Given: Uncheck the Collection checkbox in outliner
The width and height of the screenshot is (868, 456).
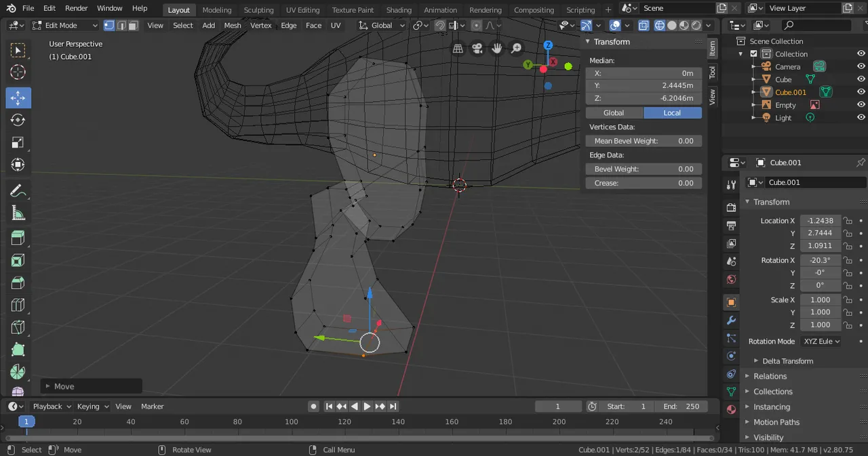Looking at the screenshot, I should [x=753, y=54].
